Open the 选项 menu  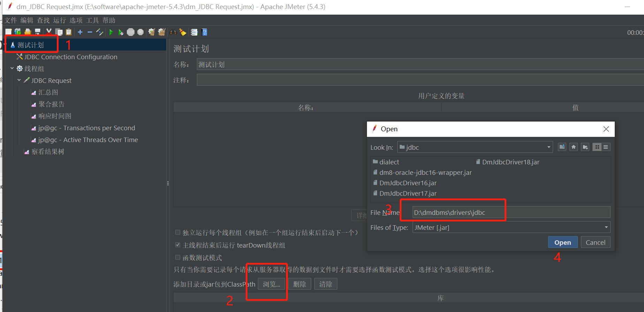(76, 20)
